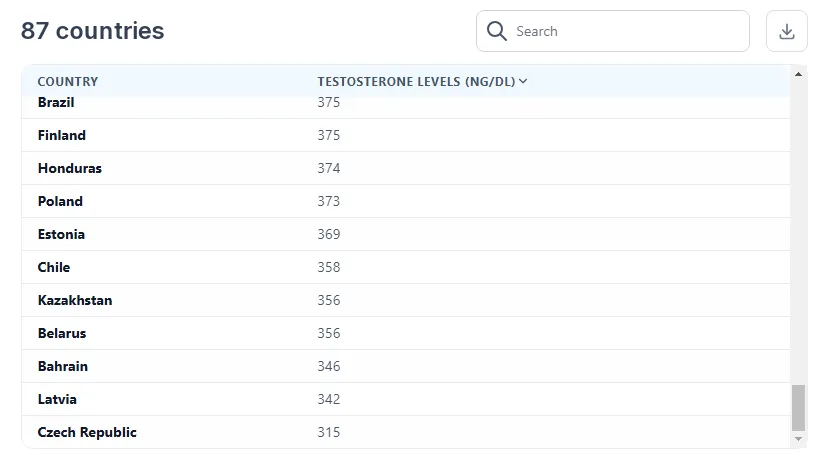
Task: Toggle sort chevron beside Testosterone Levels
Action: (523, 82)
